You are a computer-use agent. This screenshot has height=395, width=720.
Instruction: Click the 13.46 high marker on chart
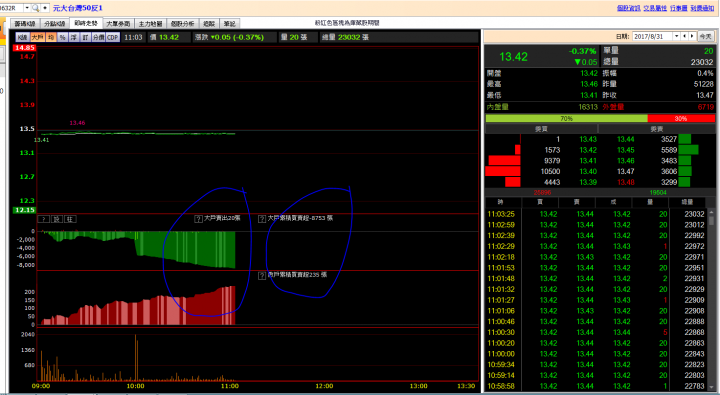click(x=77, y=123)
